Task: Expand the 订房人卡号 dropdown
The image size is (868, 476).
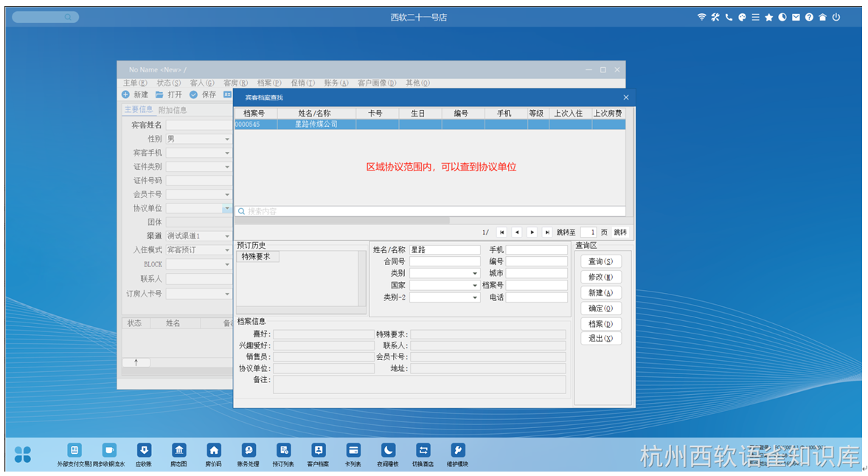Action: click(x=227, y=294)
